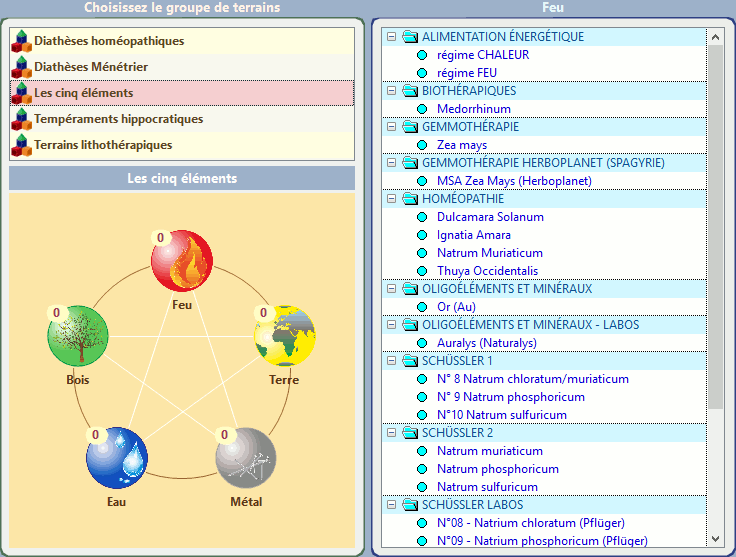Click folder icon of SCHÜSSLER 1
The height and width of the screenshot is (557, 736).
coord(410,361)
